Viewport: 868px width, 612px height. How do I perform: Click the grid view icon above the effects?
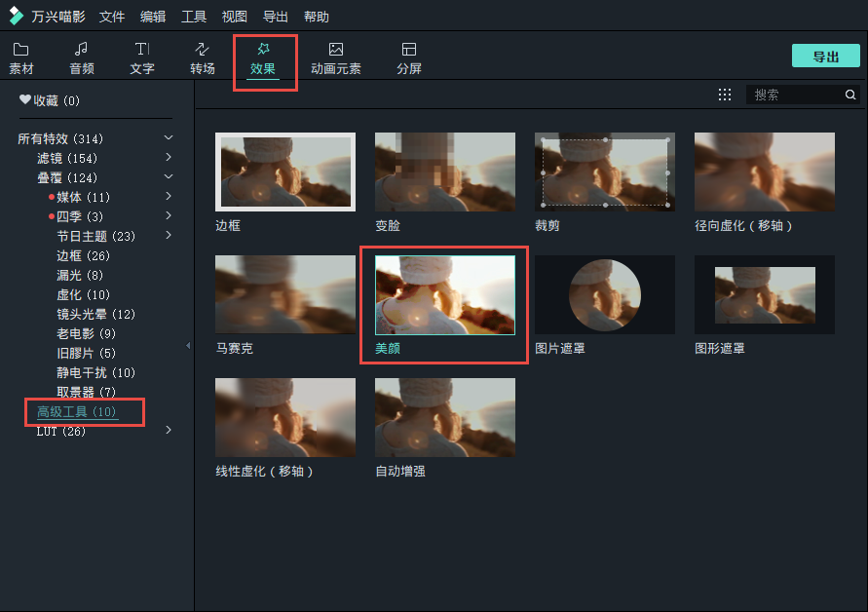pyautogui.click(x=724, y=94)
